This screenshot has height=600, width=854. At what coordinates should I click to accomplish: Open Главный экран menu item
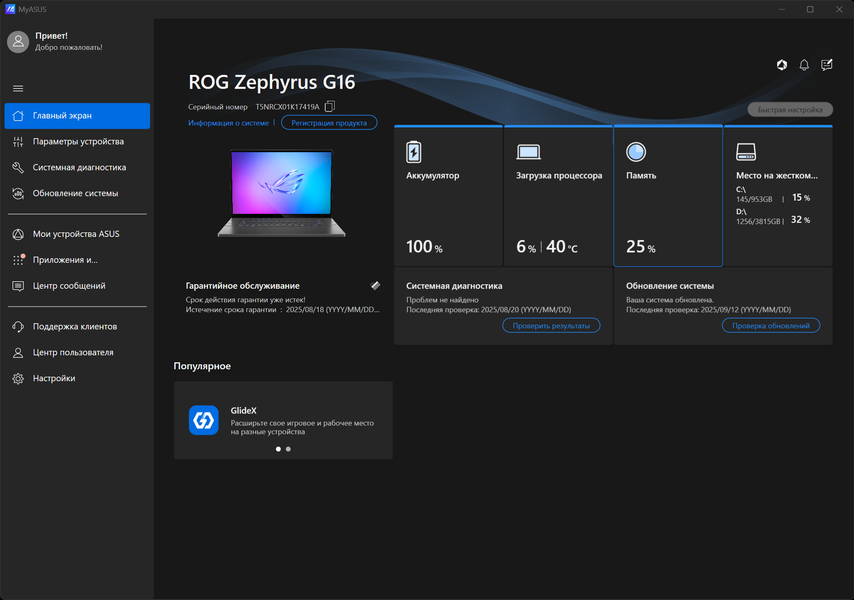click(77, 116)
